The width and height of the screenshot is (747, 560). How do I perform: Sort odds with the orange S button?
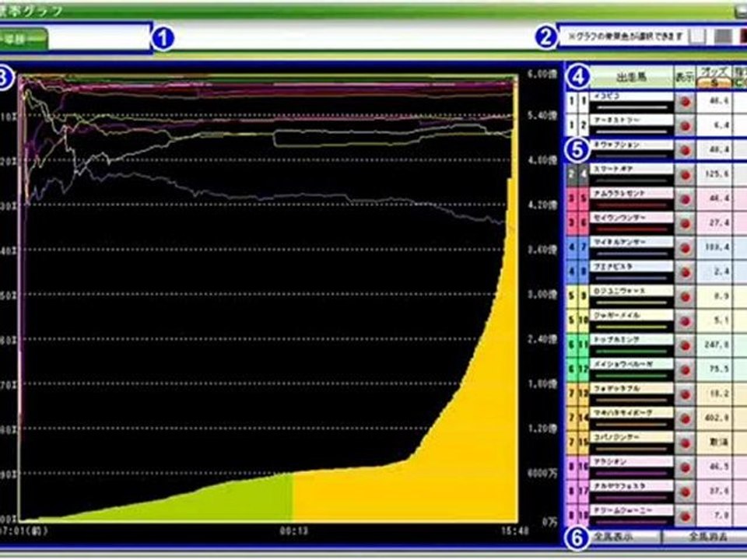pos(714,83)
